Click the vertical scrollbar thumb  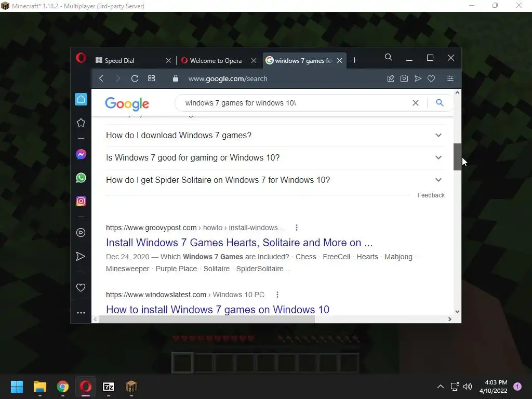pyautogui.click(x=457, y=157)
